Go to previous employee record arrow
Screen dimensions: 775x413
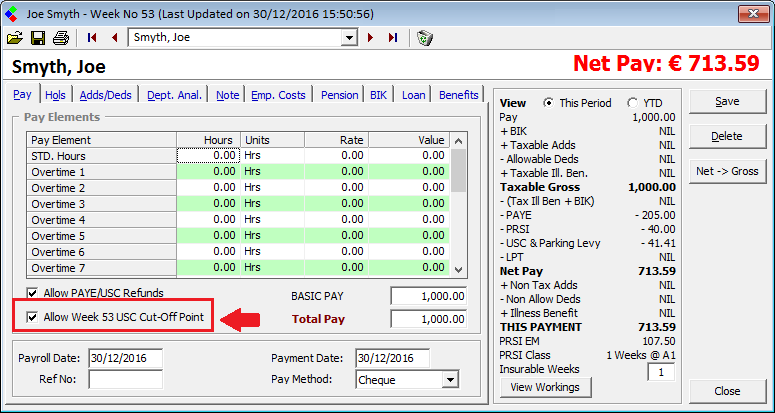pyautogui.click(x=114, y=38)
